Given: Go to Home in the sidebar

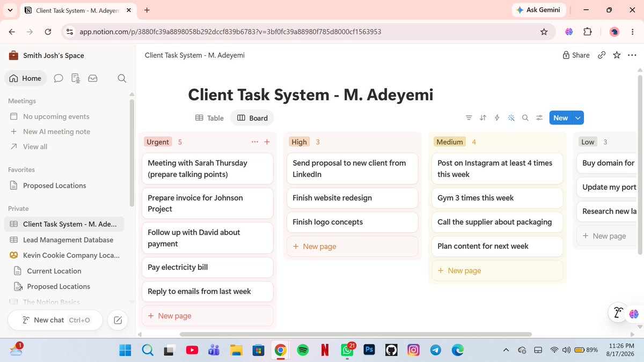Looking at the screenshot, I should pyautogui.click(x=26, y=78).
